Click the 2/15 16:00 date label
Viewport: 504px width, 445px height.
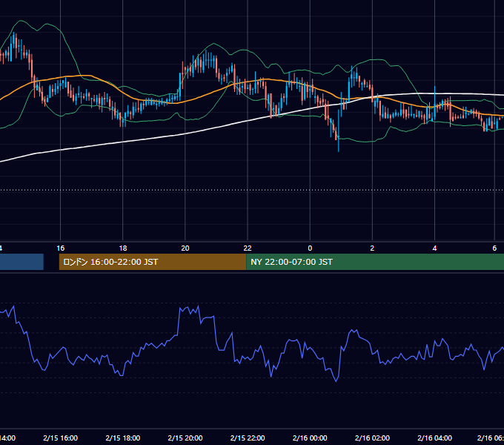pos(61,438)
